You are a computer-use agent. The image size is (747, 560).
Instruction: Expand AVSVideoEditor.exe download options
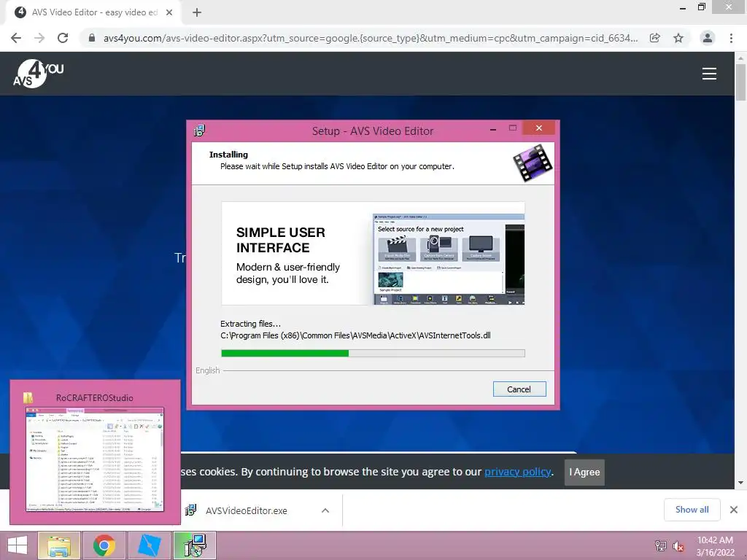click(325, 510)
